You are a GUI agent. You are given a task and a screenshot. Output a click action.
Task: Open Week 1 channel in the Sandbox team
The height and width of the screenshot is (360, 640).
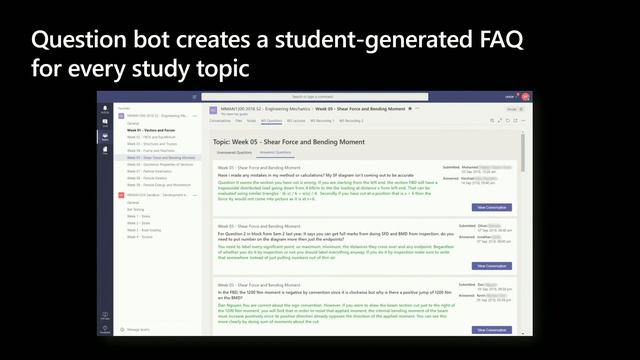(x=138, y=216)
